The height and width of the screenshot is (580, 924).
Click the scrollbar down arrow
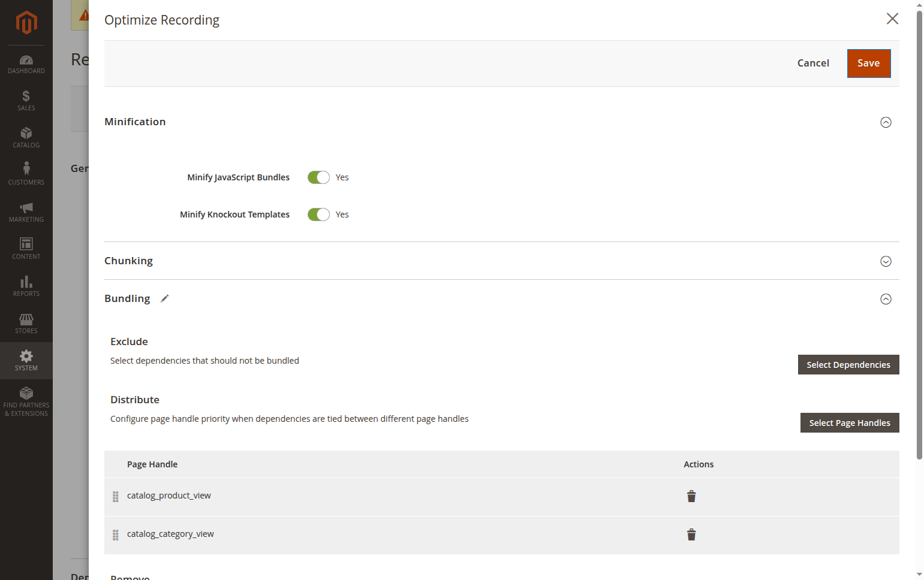point(919,574)
